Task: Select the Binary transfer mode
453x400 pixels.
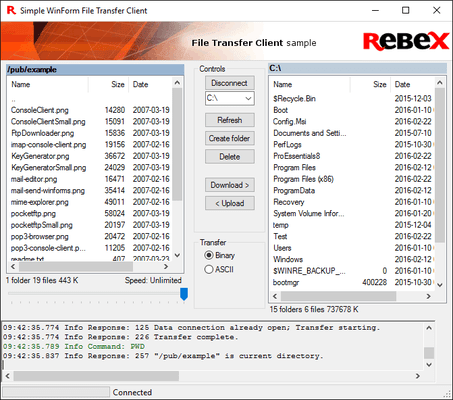Action: 220,255
